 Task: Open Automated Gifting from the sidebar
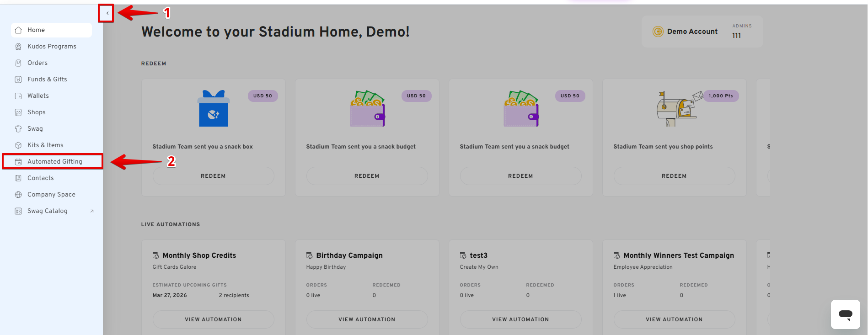pos(54,162)
